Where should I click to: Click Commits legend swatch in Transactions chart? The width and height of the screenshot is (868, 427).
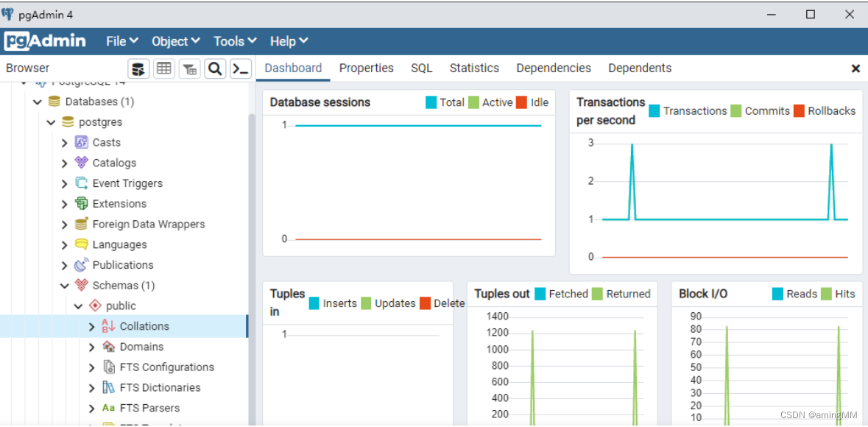pos(735,111)
